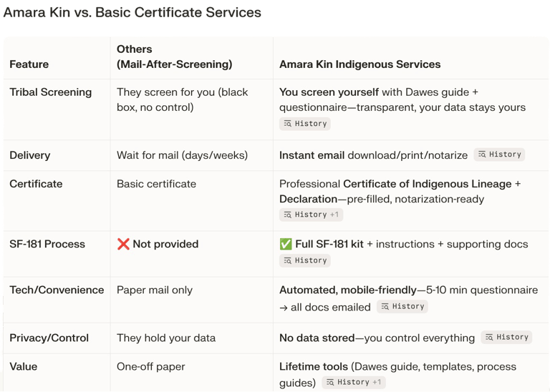Select the 'One-off paper' cell

(x=150, y=366)
